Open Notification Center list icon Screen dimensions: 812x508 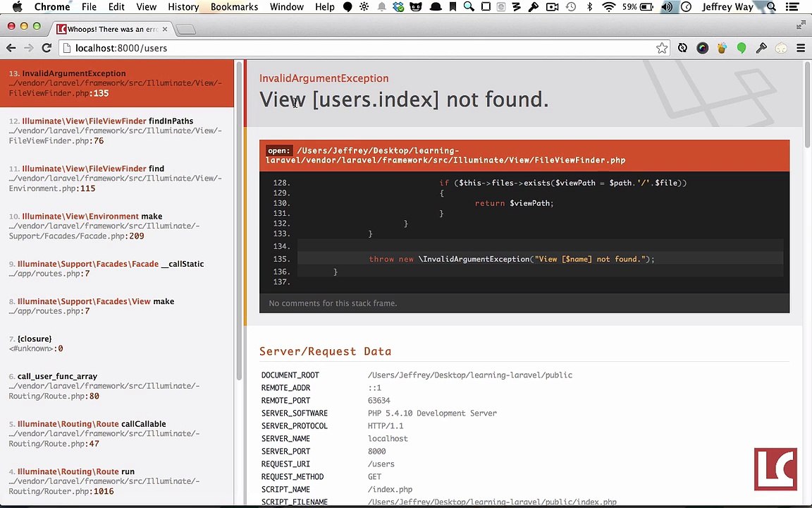tap(792, 7)
